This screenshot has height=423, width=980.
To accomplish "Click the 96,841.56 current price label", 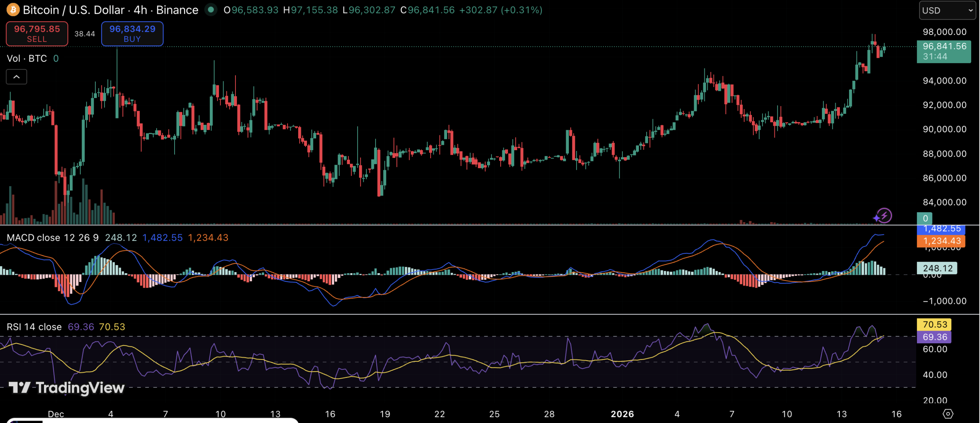I will tap(944, 51).
